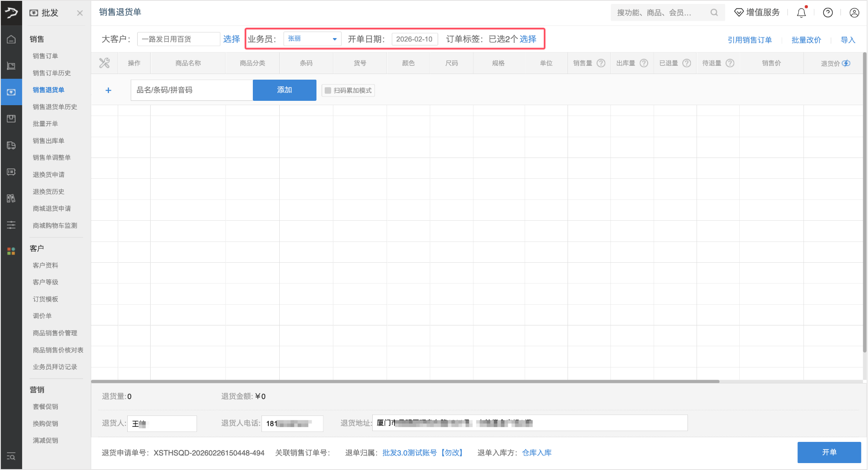Toggle the 退货价 visibility eye icon
This screenshot has height=470, width=868.
847,63
